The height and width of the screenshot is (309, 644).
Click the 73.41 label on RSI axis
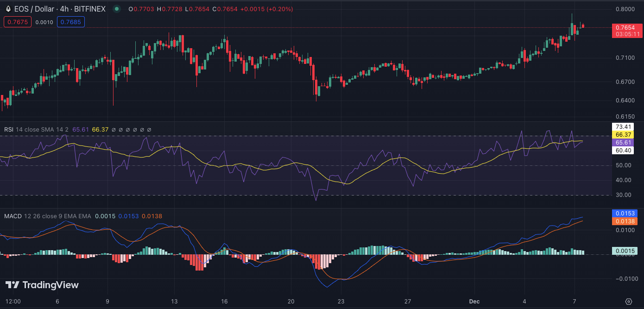(x=623, y=126)
